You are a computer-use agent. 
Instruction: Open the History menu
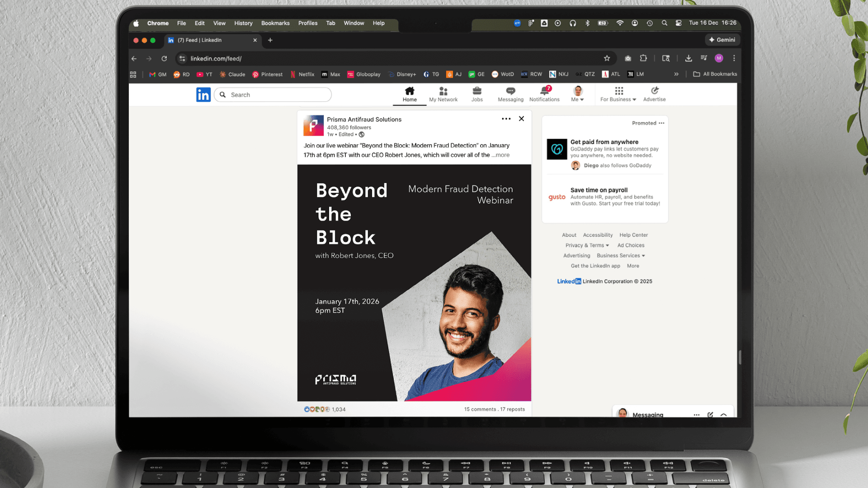[x=243, y=23]
